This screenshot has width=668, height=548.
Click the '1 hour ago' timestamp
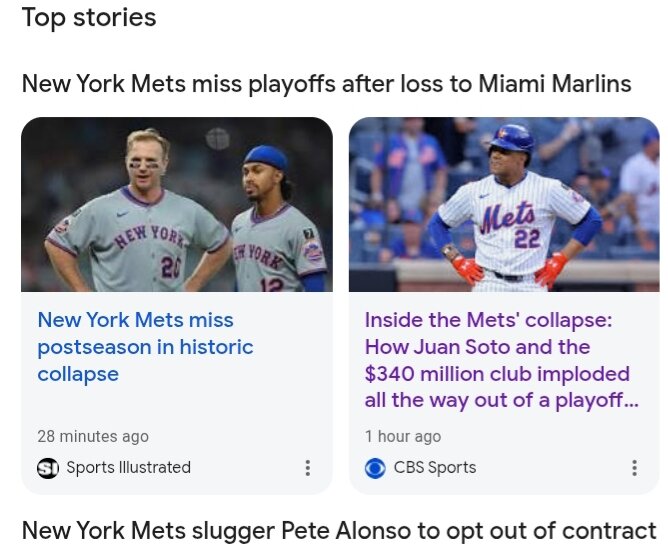click(x=403, y=436)
